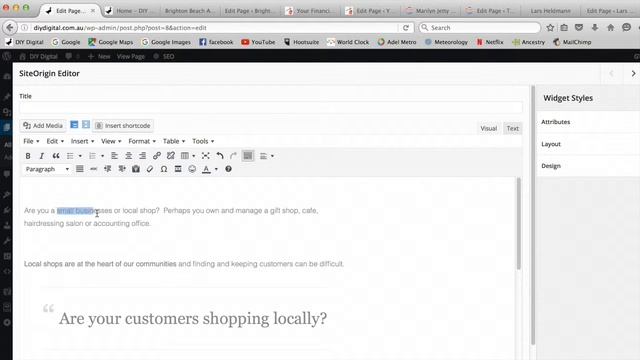The height and width of the screenshot is (360, 640).
Task: Open the YouTube bookmark
Action: coord(258,42)
